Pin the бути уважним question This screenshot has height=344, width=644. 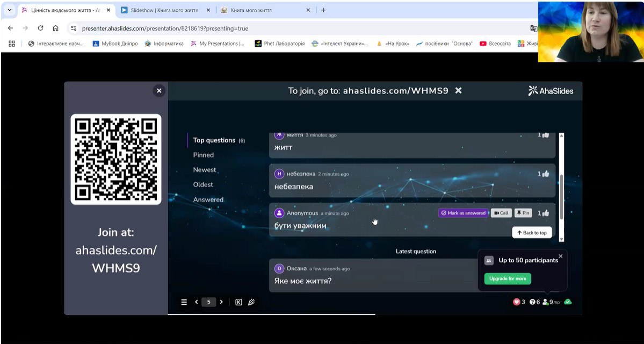[x=523, y=213]
